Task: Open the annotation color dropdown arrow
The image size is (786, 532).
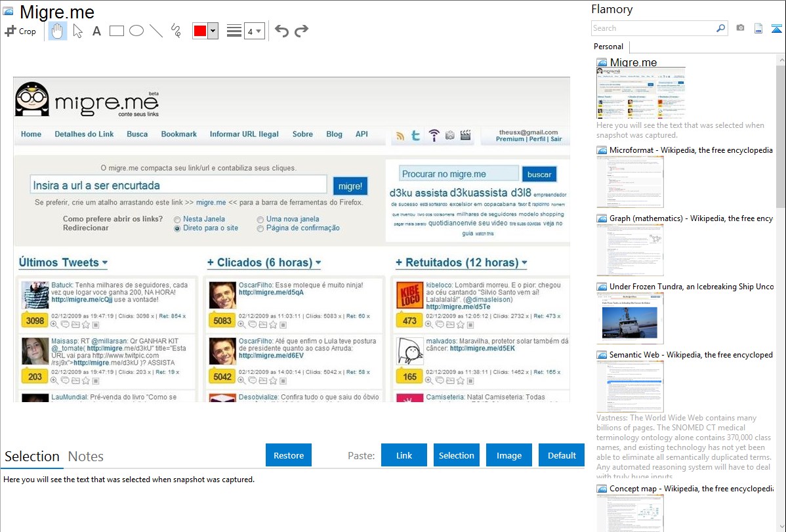Action: (x=213, y=31)
